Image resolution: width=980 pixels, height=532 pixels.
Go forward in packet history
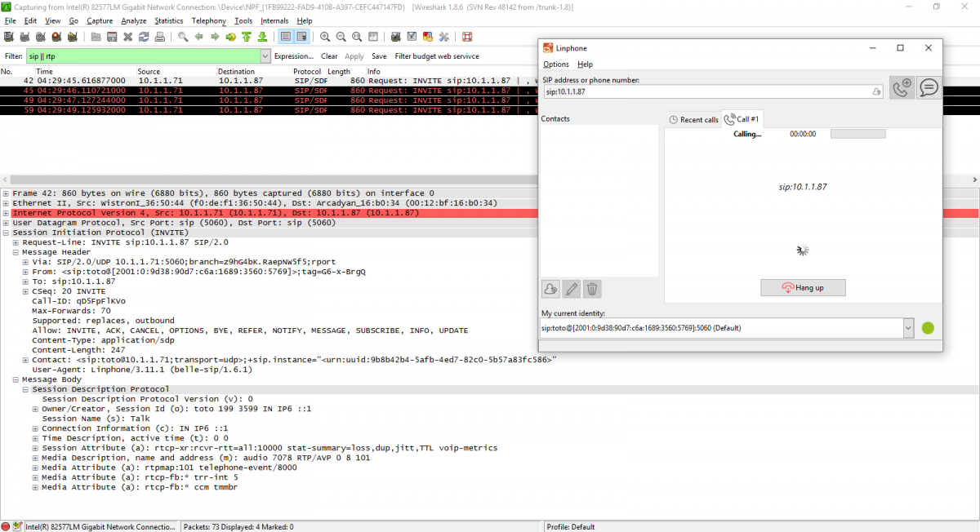pyautogui.click(x=215, y=37)
